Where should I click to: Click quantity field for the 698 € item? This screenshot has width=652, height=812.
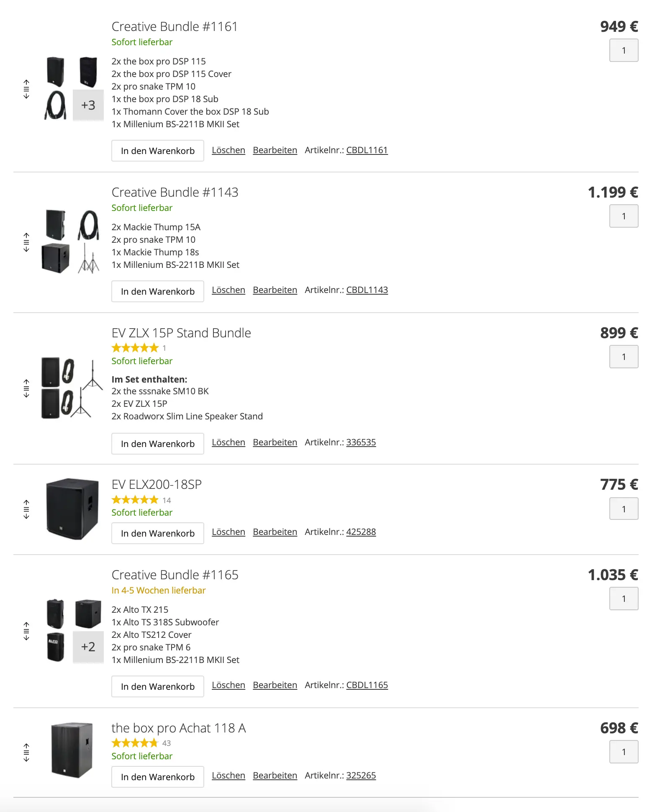623,752
